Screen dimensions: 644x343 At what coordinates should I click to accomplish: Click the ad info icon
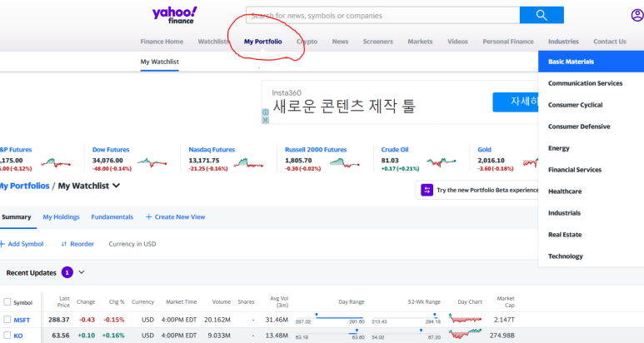click(x=265, y=112)
